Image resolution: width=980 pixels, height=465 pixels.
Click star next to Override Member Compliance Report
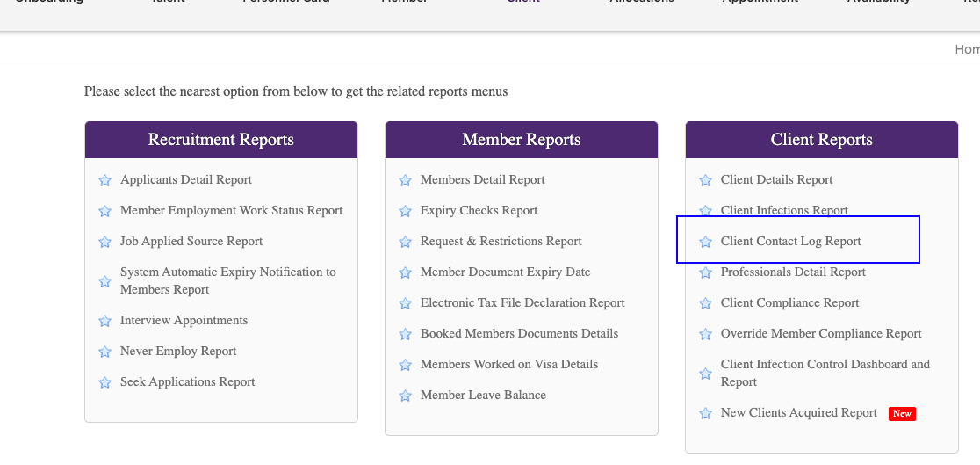tap(706, 334)
